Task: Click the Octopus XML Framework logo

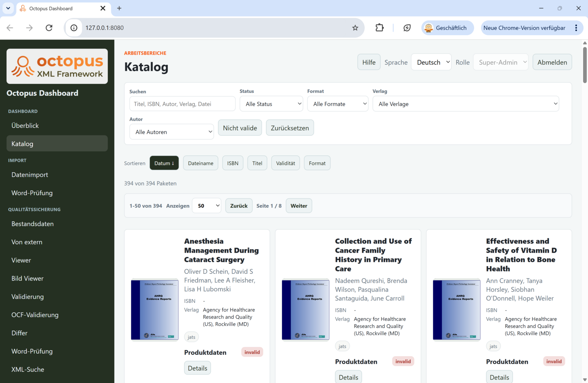Action: (x=57, y=66)
